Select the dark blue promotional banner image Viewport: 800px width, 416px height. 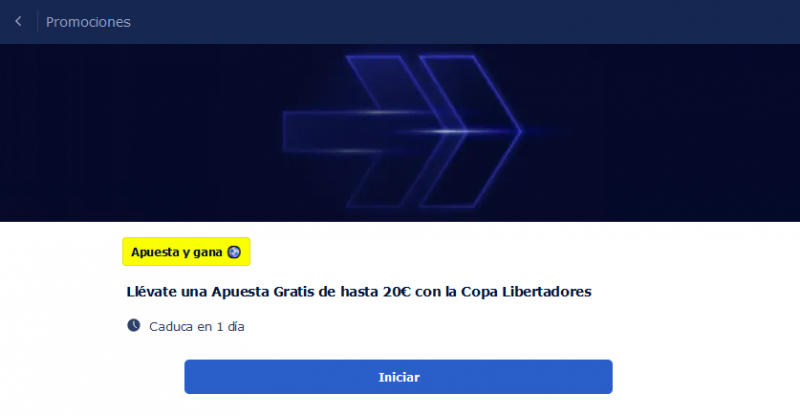400,133
